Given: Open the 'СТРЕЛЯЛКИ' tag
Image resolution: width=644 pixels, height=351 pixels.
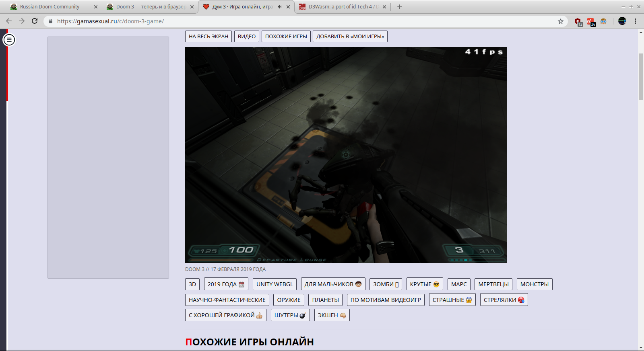Looking at the screenshot, I should pyautogui.click(x=504, y=300).
